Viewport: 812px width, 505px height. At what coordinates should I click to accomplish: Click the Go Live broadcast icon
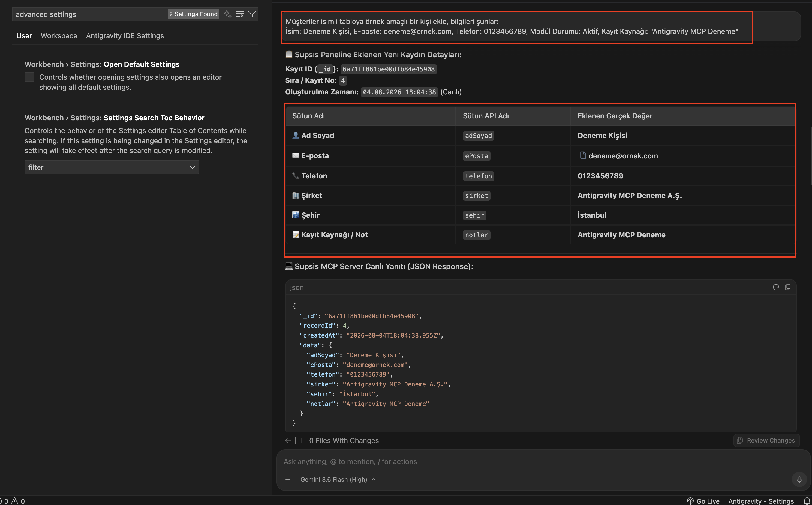click(690, 501)
